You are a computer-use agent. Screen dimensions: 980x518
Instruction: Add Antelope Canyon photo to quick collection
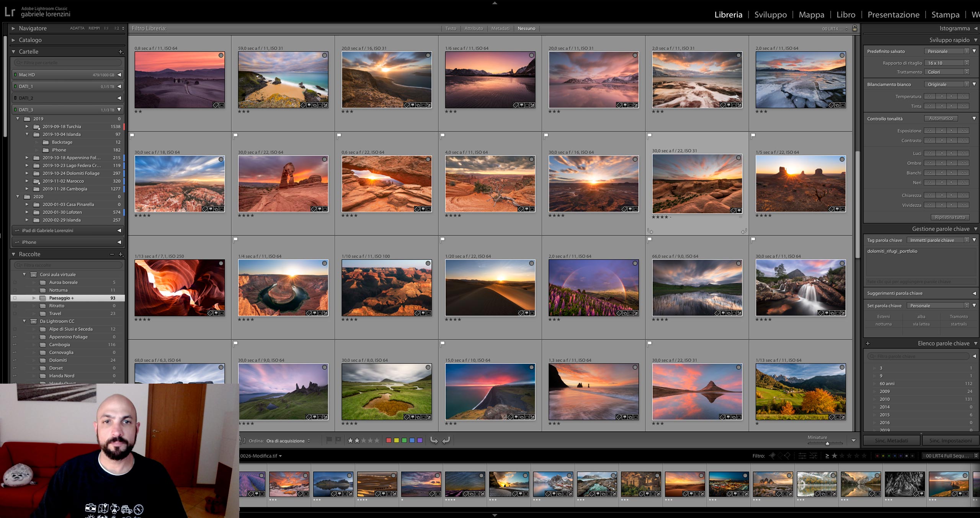coord(221,263)
